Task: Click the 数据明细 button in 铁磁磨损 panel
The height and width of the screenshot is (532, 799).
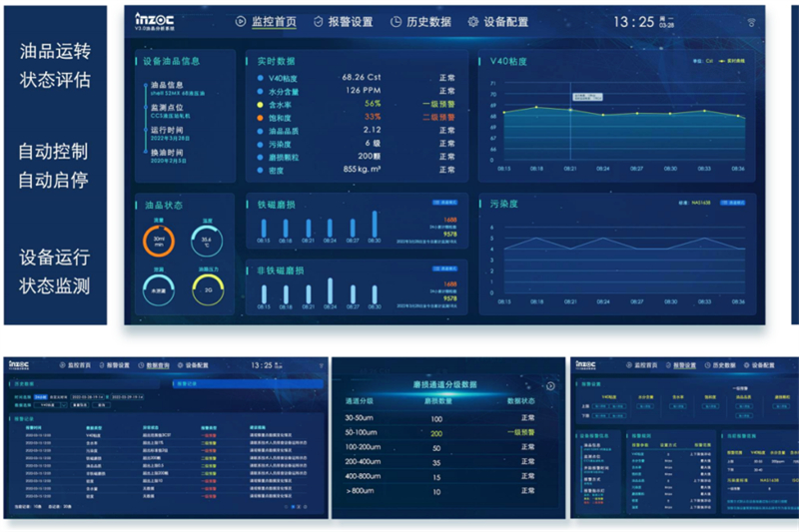Action: coord(443,202)
